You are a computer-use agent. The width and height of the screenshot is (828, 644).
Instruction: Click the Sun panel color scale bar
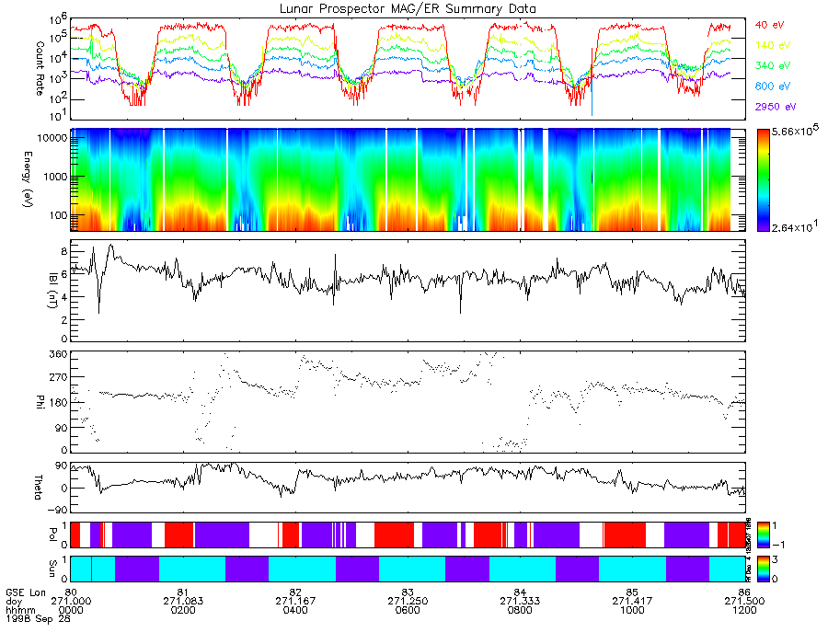pyautogui.click(x=763, y=569)
